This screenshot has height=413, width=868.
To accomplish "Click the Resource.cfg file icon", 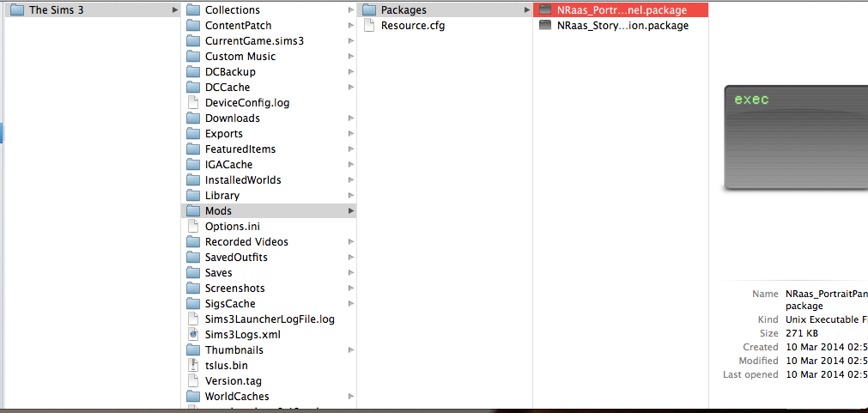I will pyautogui.click(x=368, y=26).
